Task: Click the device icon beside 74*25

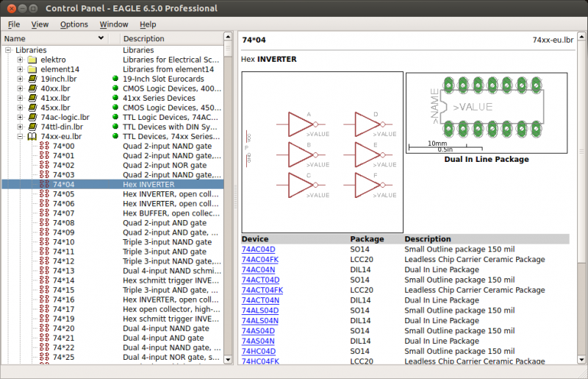Action: click(44, 357)
